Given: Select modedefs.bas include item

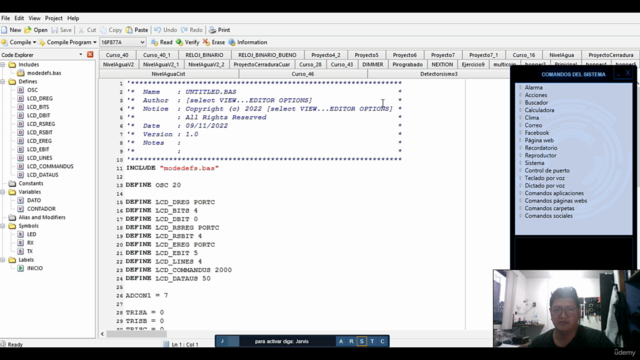Looking at the screenshot, I should [x=44, y=73].
